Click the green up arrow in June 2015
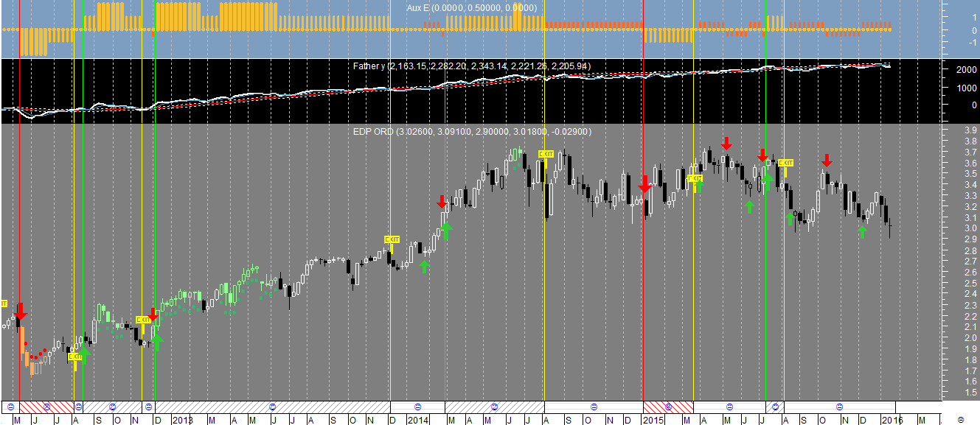The image size is (980, 425). pos(749,206)
